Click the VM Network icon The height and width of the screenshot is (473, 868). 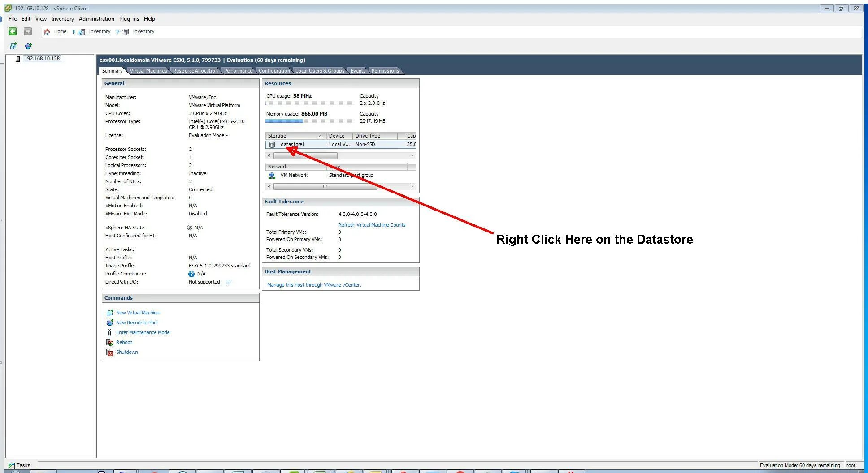click(272, 176)
